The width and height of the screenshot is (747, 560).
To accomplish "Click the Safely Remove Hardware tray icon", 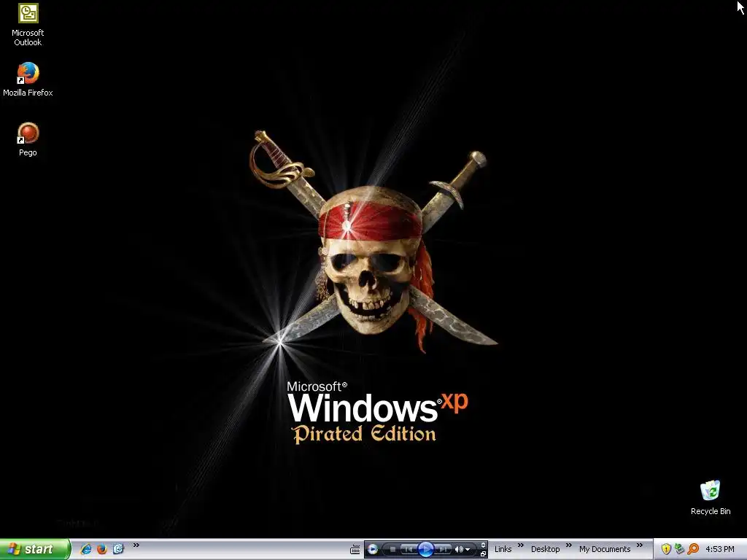I will pos(679,549).
